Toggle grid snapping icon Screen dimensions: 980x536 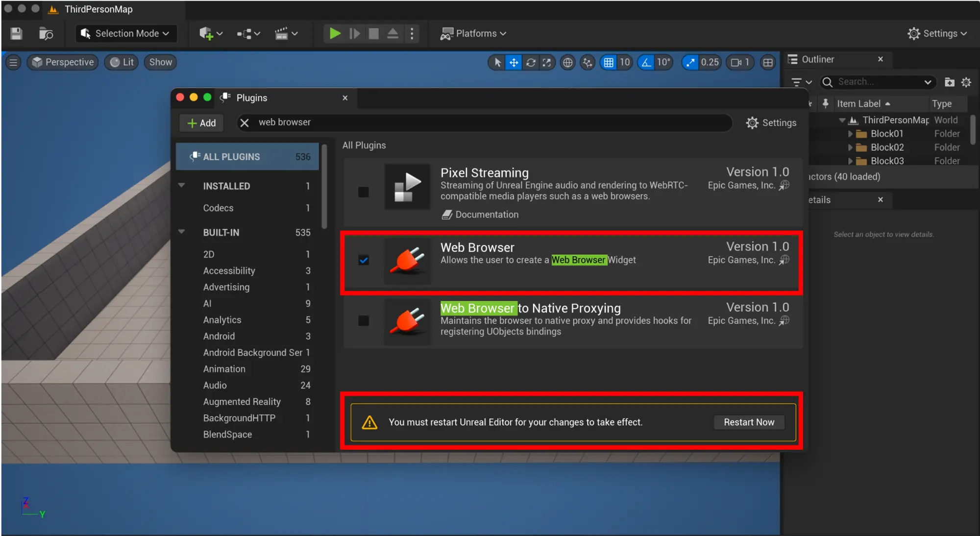[609, 62]
